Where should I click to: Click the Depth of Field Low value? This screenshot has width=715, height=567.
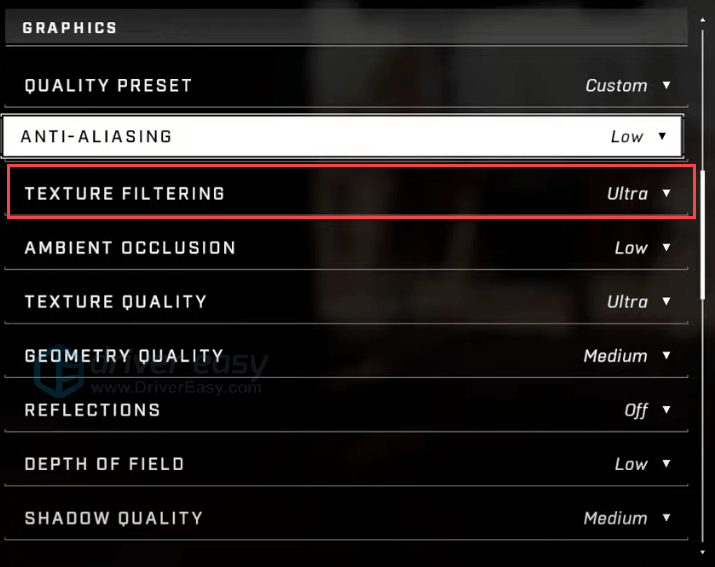pos(631,464)
